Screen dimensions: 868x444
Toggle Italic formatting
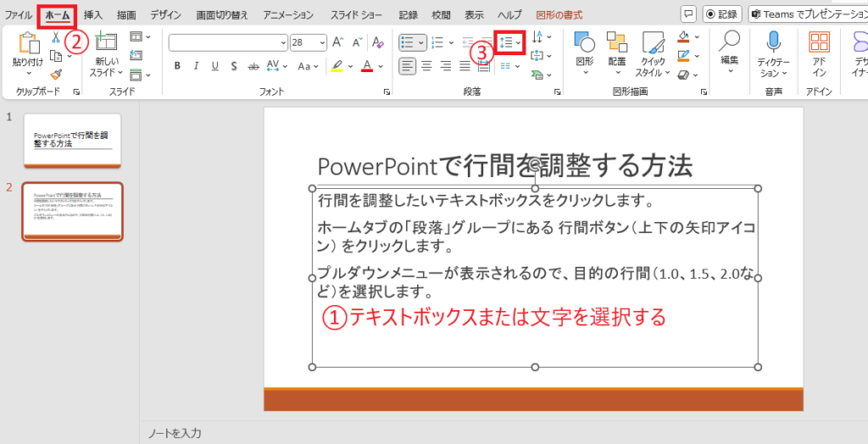pos(196,66)
